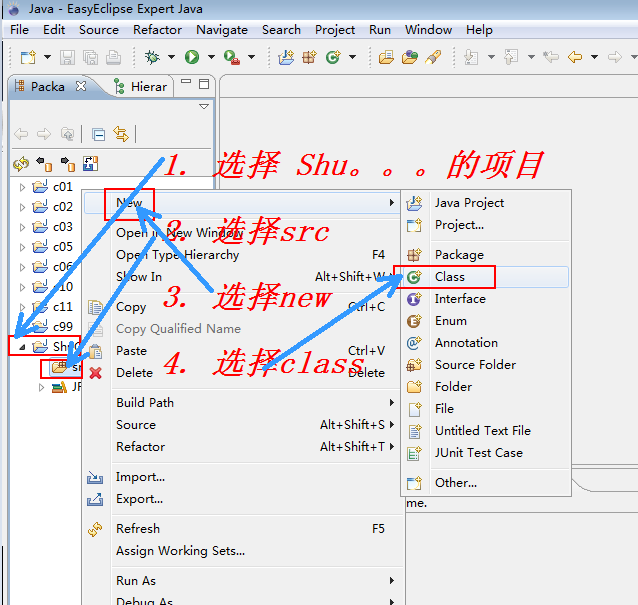Select Import... in context menu
This screenshot has height=605, width=638.
click(x=242, y=477)
